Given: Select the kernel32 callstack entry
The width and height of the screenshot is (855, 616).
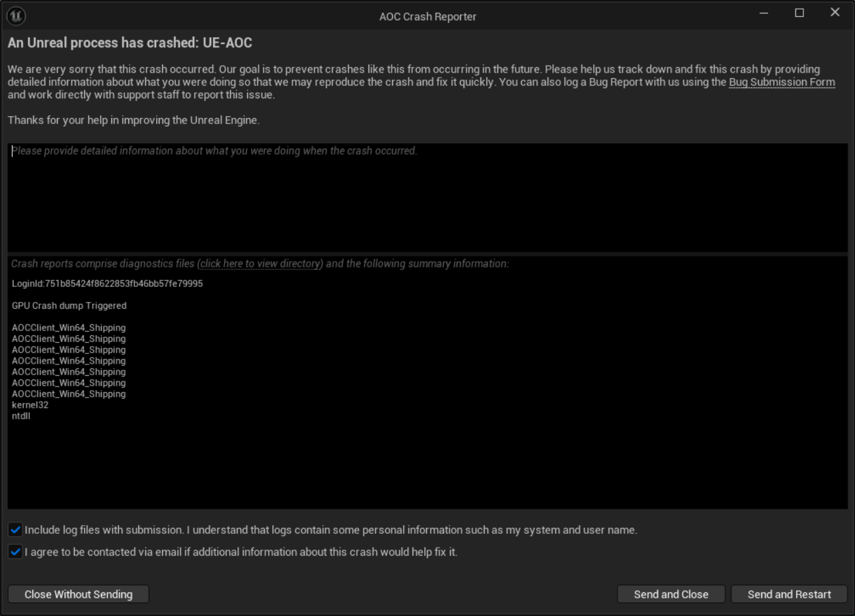Looking at the screenshot, I should tap(31, 405).
